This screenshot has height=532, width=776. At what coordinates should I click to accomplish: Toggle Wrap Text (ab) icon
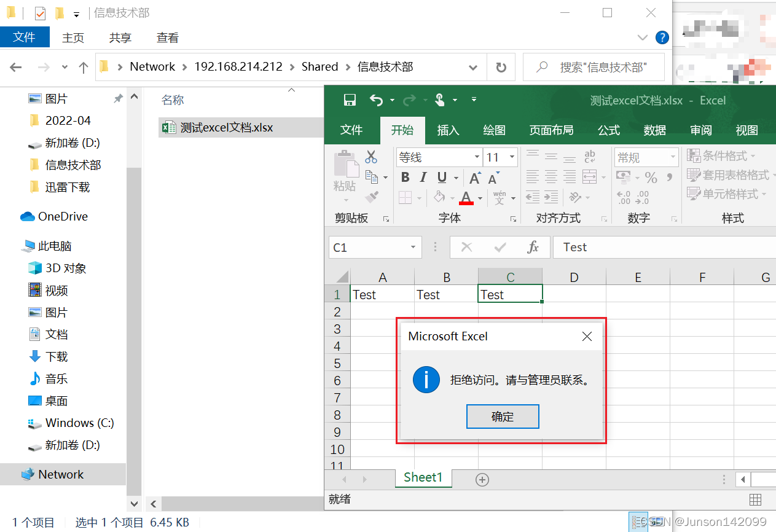[x=589, y=155]
